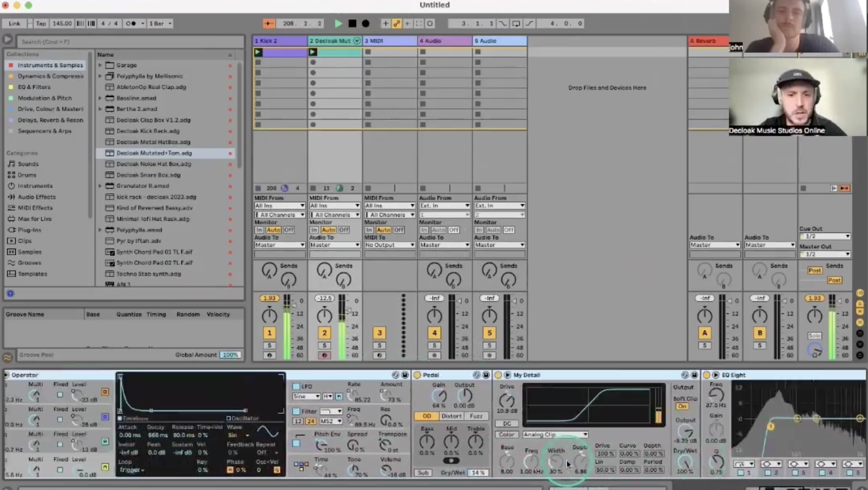Toggle track 1 activator button
This screenshot has height=490, width=868.
[x=270, y=333]
